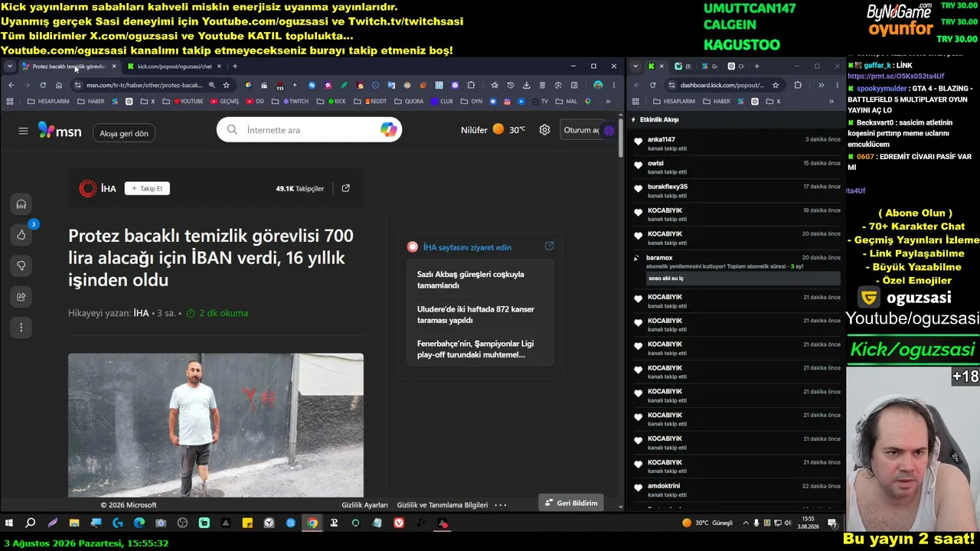Open more options dots in article sidebar
The height and width of the screenshot is (551, 980).
click(21, 328)
